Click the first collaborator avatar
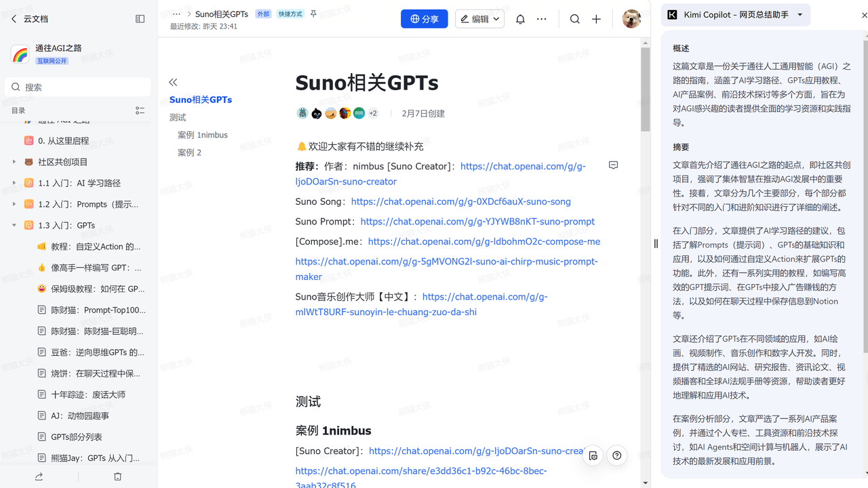Screen dimensions: 868x488 pyautogui.click(x=302, y=113)
